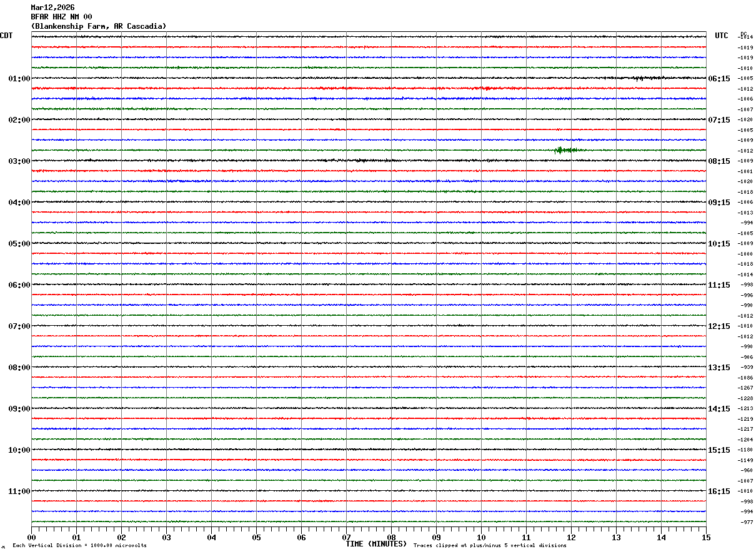This screenshot has width=756, height=554.
Task: Click the "11:00" CDT time label
Action: pos(19,491)
